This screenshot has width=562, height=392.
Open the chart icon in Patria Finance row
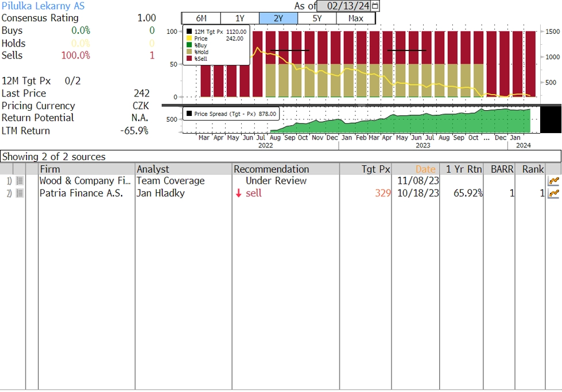[x=553, y=193]
